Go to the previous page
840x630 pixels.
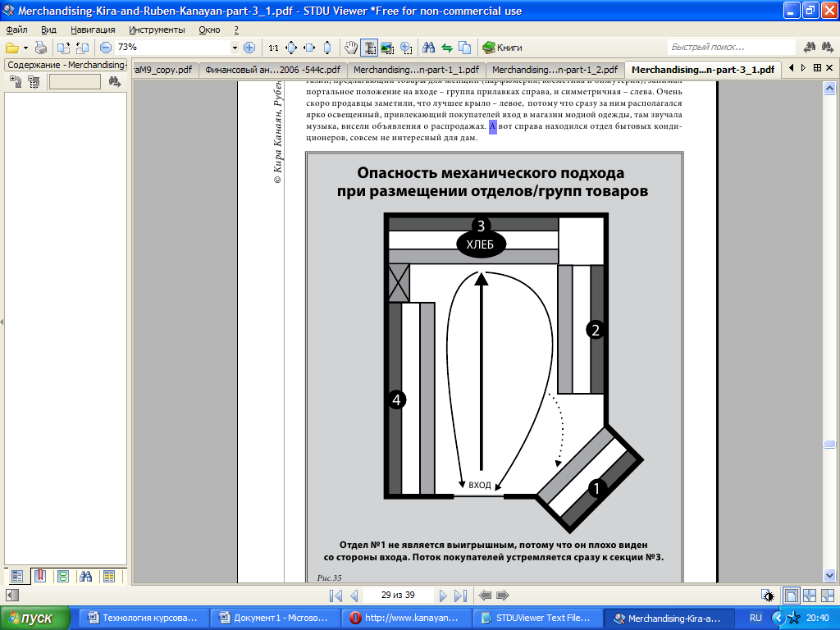pyautogui.click(x=354, y=596)
